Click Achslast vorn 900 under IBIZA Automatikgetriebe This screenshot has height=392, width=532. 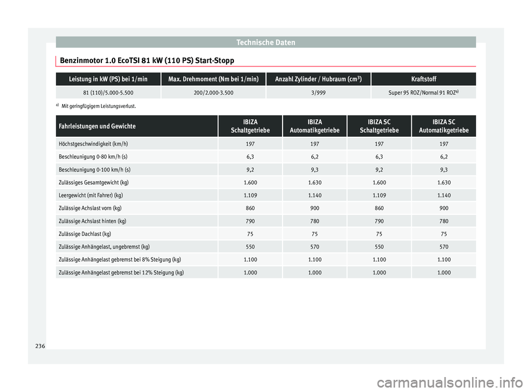click(315, 208)
